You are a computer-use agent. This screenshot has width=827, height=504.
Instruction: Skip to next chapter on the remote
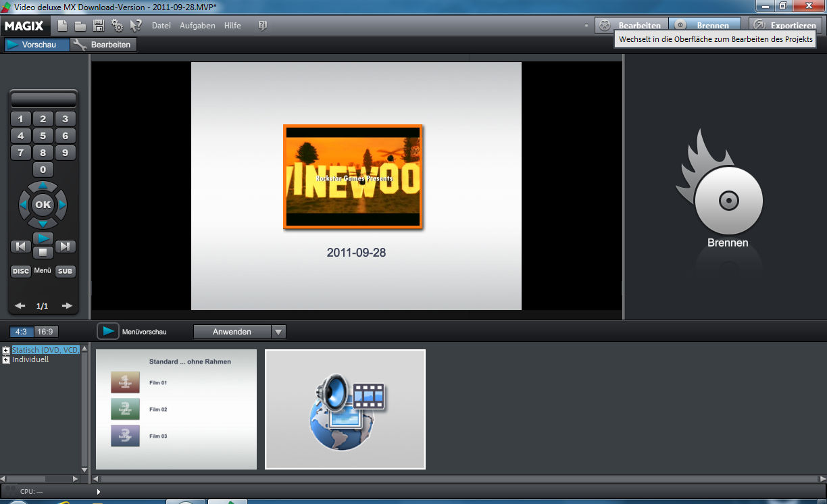pos(65,247)
